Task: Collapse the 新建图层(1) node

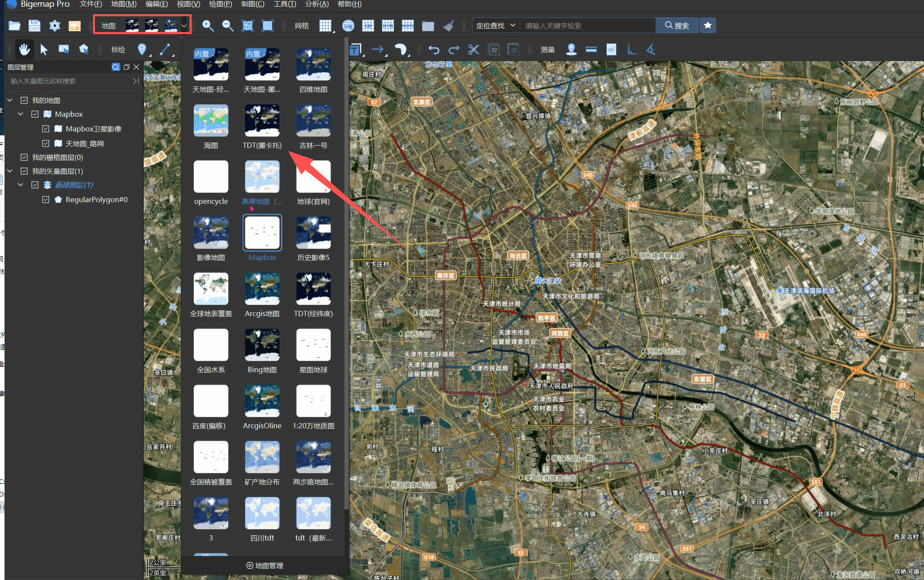Action: [x=20, y=185]
